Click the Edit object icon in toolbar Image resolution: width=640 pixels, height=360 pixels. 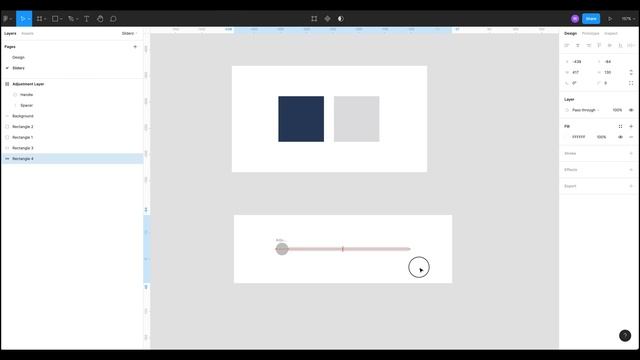click(314, 19)
